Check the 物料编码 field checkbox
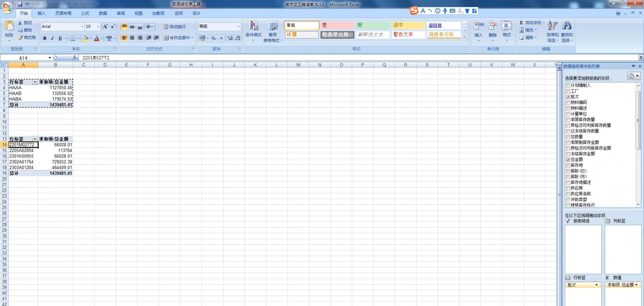This screenshot has height=306, width=644. pyautogui.click(x=568, y=103)
